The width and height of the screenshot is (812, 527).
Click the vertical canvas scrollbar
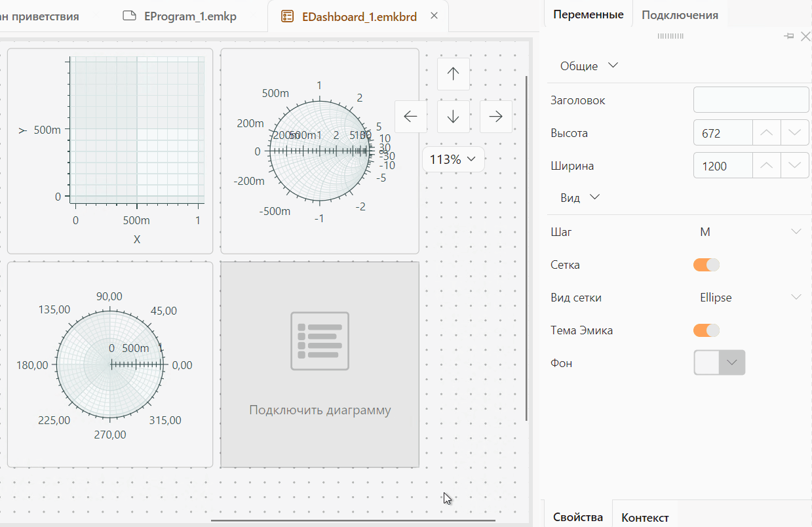coord(527,248)
